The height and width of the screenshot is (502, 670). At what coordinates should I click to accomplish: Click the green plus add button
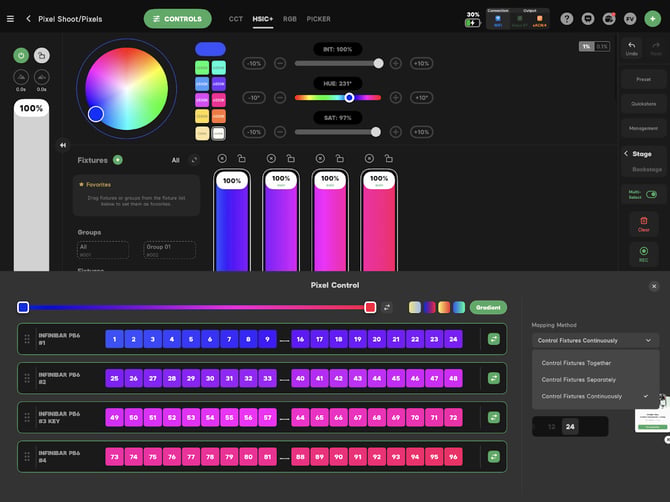(x=652, y=19)
